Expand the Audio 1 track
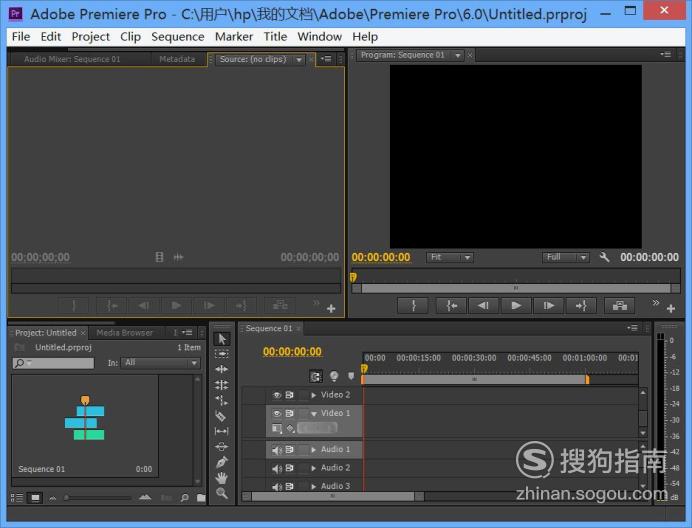Viewport: 692px width, 528px height. (314, 449)
